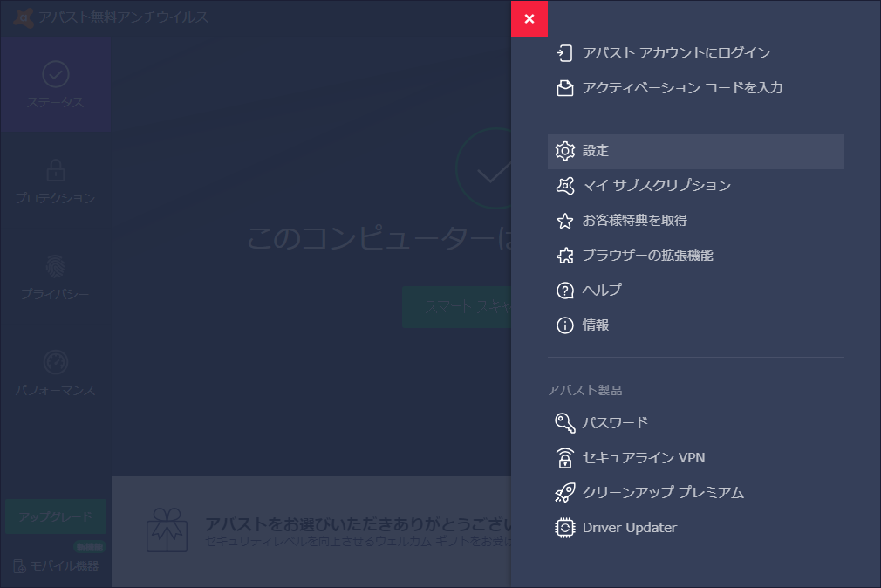Click the プライバシー fingerprint icon in sidebar
Screen dimensions: 881x588
56,266
